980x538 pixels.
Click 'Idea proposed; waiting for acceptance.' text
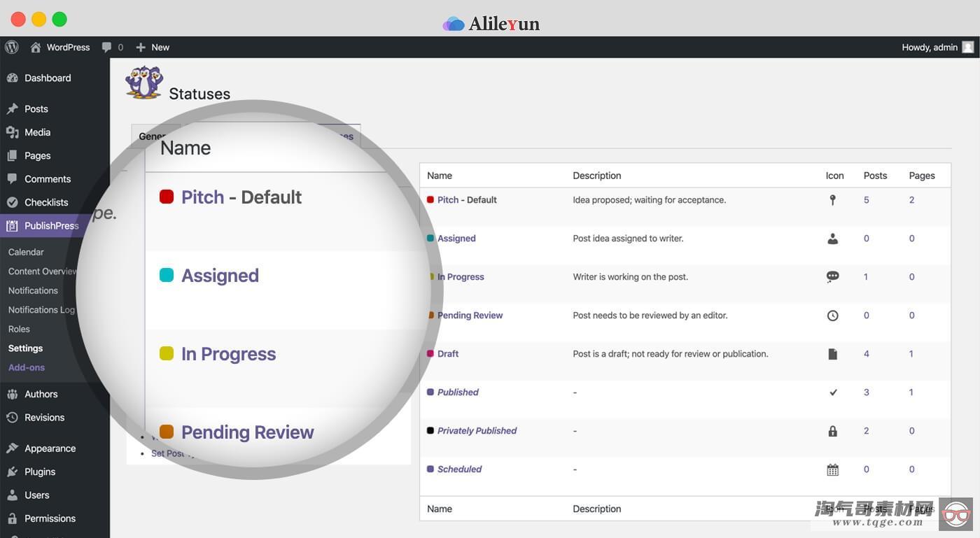pyautogui.click(x=650, y=200)
